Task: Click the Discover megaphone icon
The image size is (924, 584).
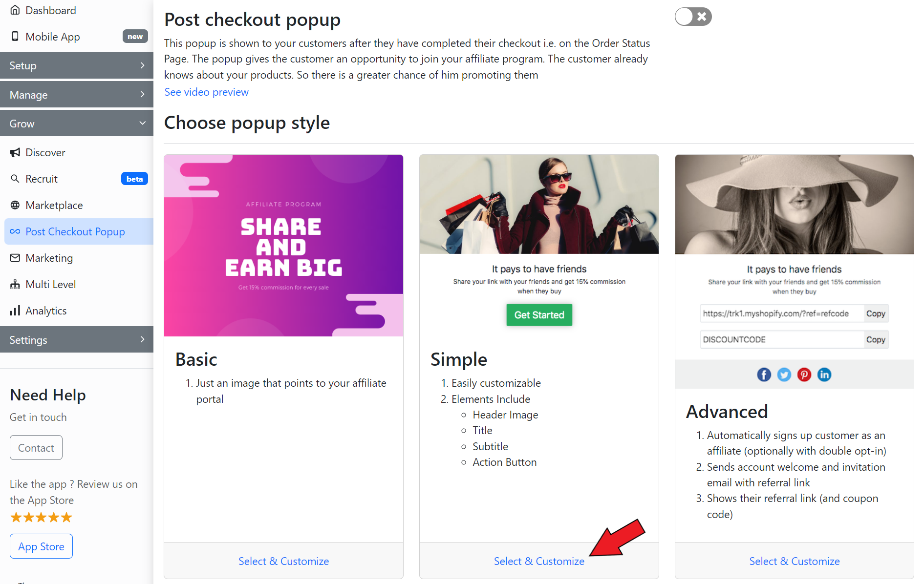Action: (x=15, y=152)
